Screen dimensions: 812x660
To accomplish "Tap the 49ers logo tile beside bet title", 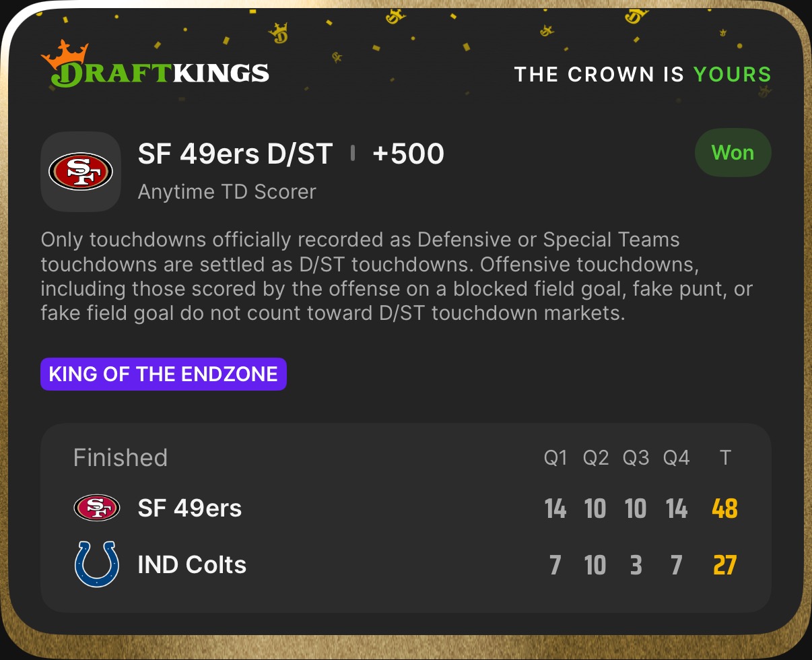I will click(x=81, y=171).
